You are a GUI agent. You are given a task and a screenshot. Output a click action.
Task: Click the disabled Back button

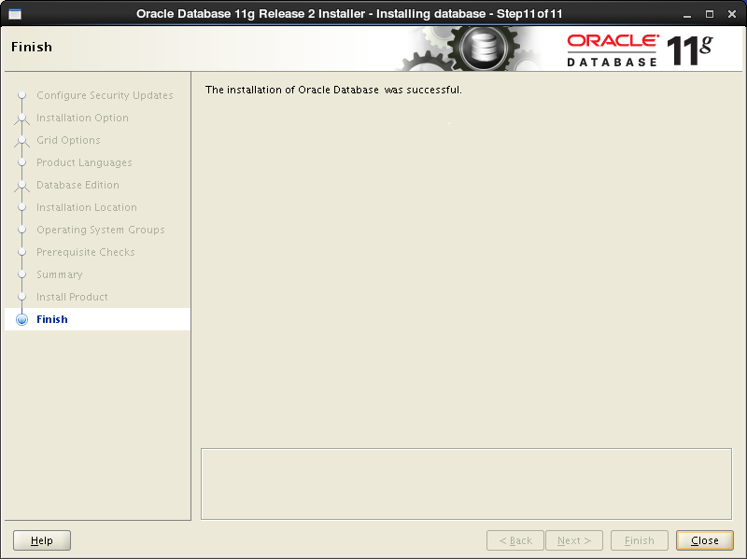click(515, 540)
